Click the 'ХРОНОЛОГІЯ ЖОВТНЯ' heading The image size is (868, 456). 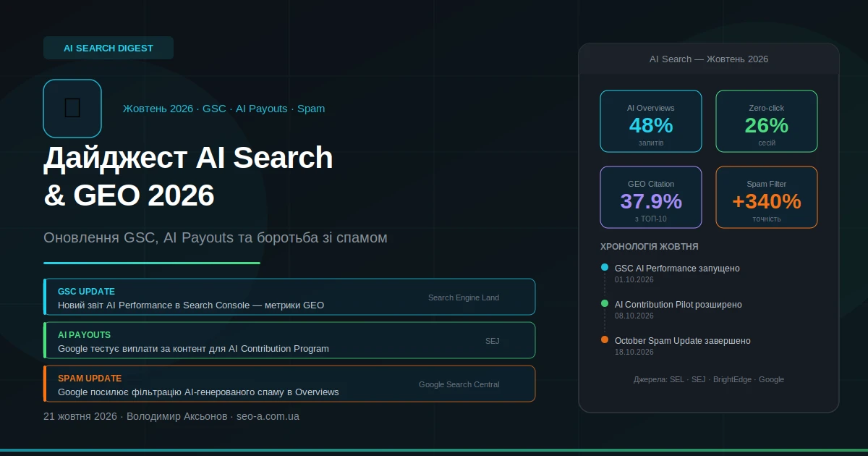[650, 247]
